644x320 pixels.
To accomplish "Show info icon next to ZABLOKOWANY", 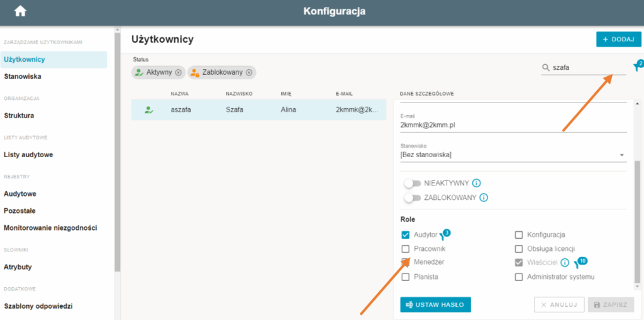I will click(x=484, y=197).
